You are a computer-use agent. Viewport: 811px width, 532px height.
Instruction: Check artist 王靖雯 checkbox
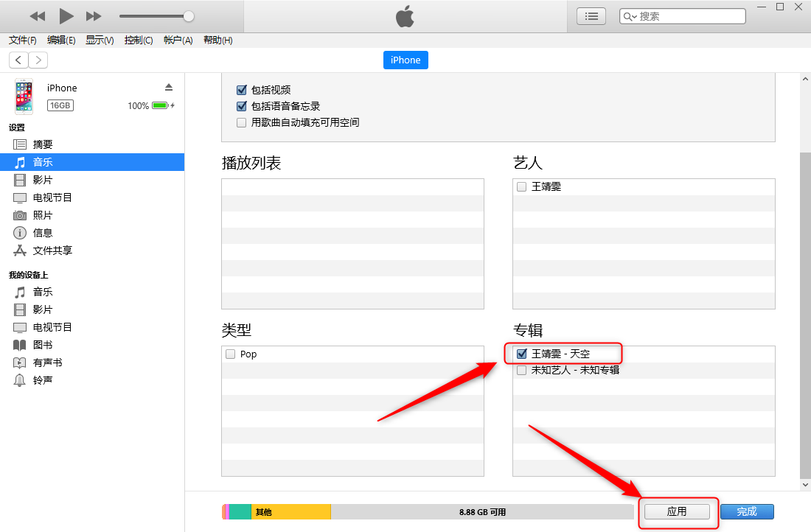[x=522, y=186]
